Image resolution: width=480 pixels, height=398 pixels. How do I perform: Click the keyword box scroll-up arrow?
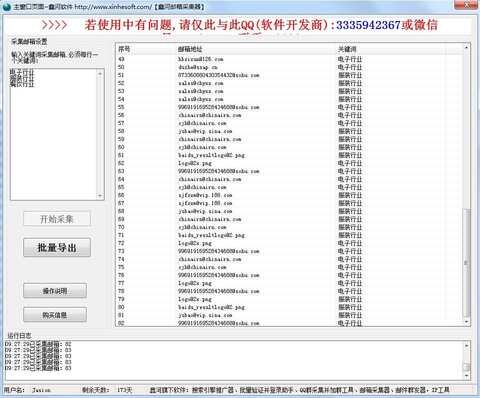click(x=100, y=73)
